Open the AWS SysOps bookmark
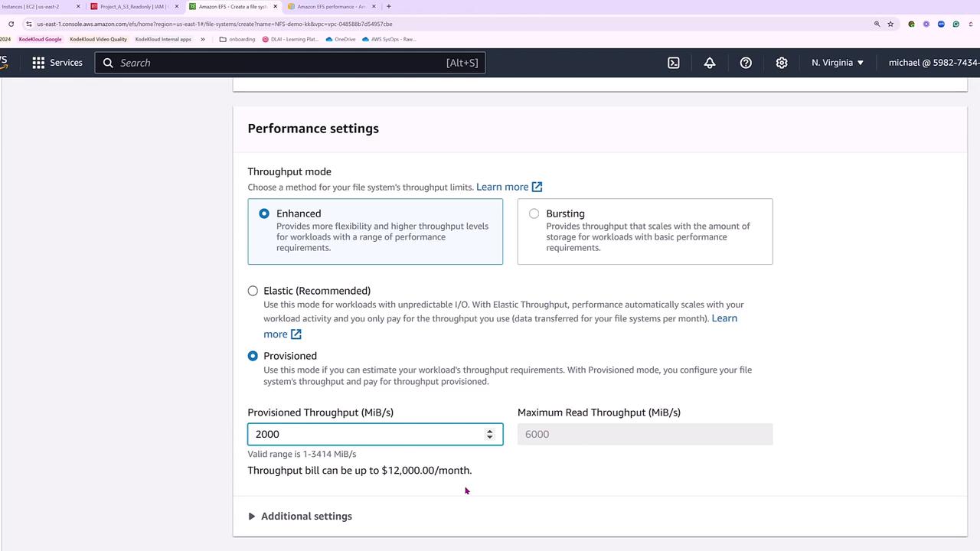980x551 pixels. click(x=389, y=39)
